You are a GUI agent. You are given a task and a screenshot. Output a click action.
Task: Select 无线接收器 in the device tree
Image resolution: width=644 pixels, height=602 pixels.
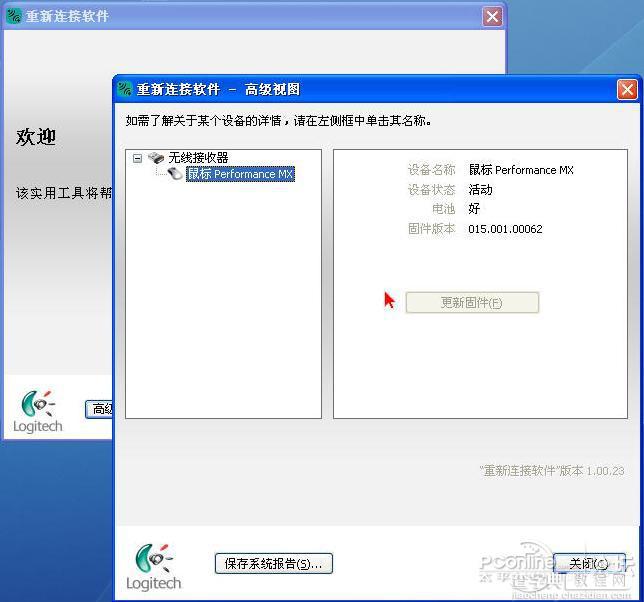[x=198, y=157]
